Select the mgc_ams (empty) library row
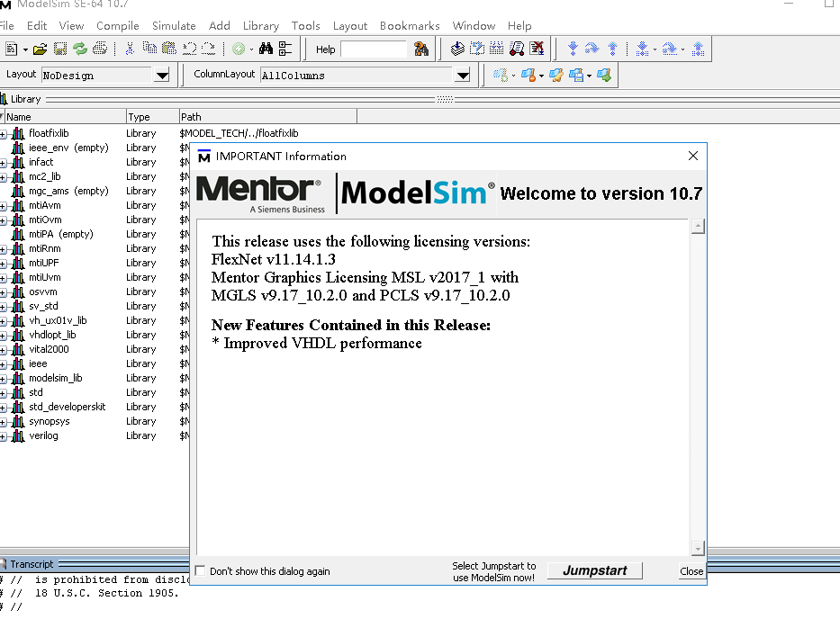The image size is (840, 619). point(68,191)
